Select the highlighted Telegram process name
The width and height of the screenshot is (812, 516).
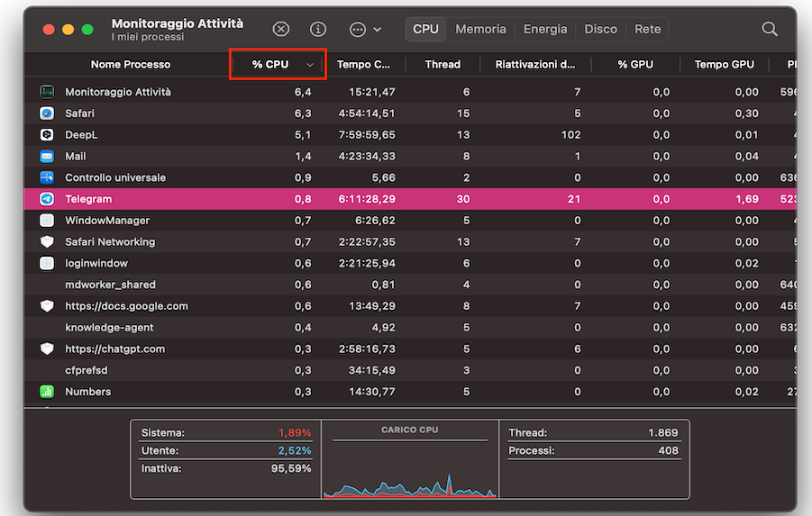(x=88, y=199)
